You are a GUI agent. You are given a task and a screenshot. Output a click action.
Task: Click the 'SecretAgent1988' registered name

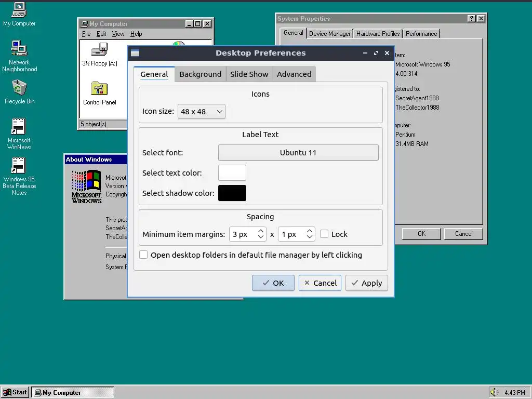tap(417, 98)
